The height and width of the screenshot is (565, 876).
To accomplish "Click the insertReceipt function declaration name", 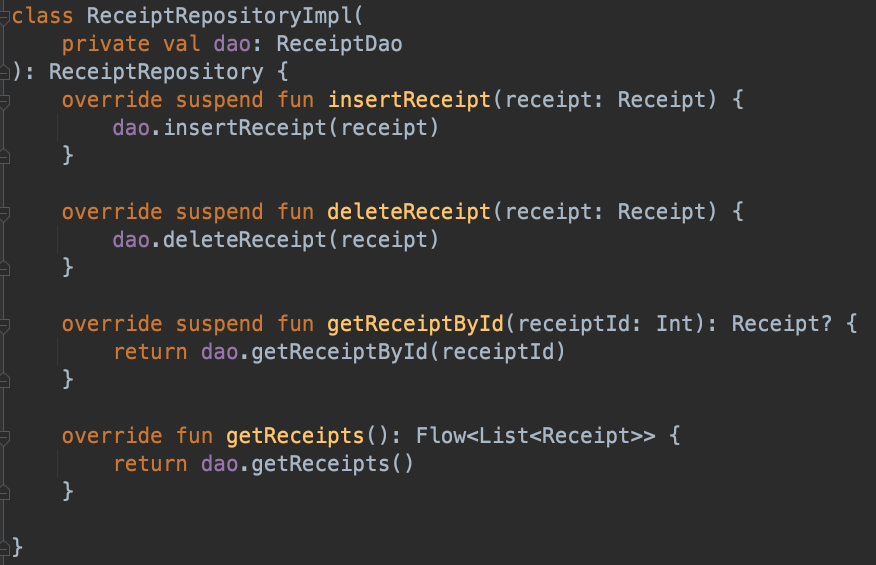I will (409, 100).
